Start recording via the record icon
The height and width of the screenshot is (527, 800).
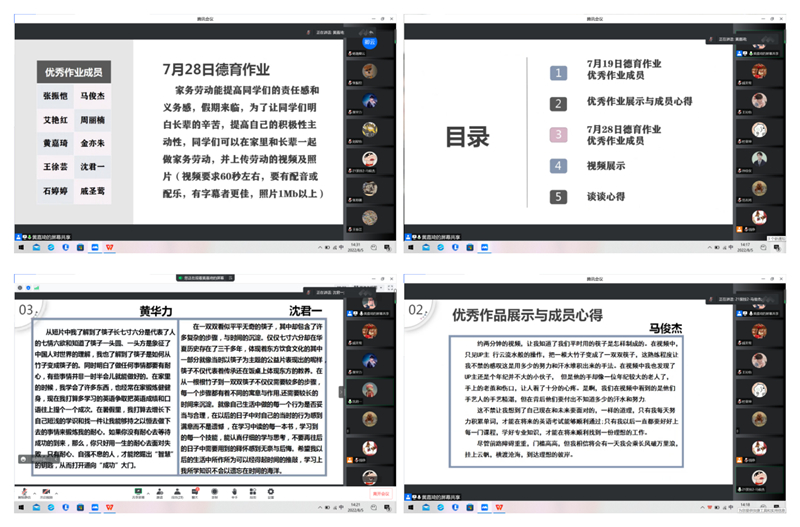click(x=215, y=493)
